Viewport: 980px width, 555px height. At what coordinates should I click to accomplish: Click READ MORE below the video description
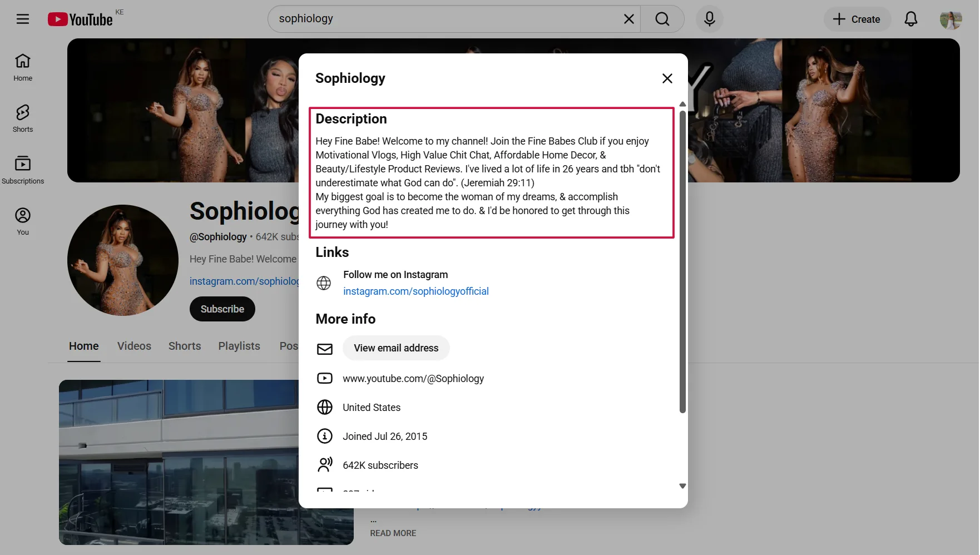[x=393, y=533]
